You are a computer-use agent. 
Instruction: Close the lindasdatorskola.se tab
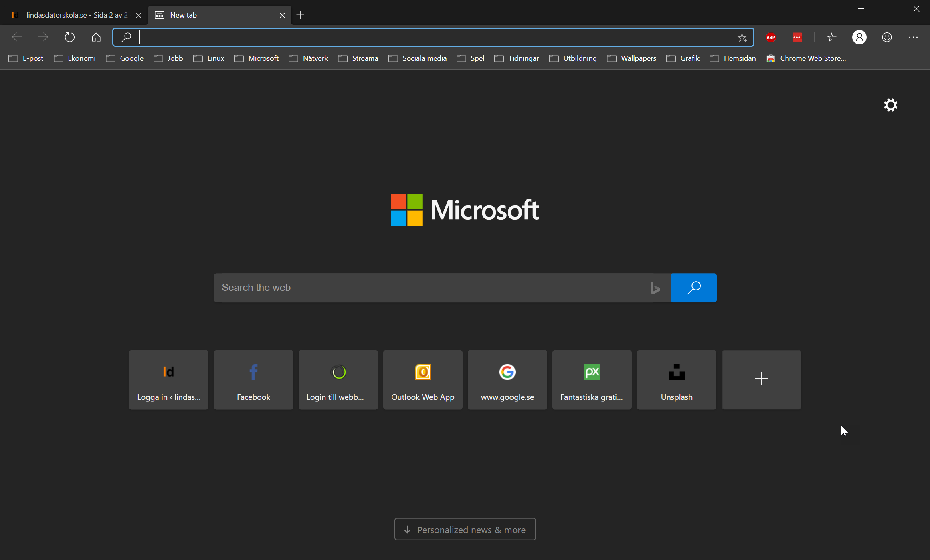[139, 15]
